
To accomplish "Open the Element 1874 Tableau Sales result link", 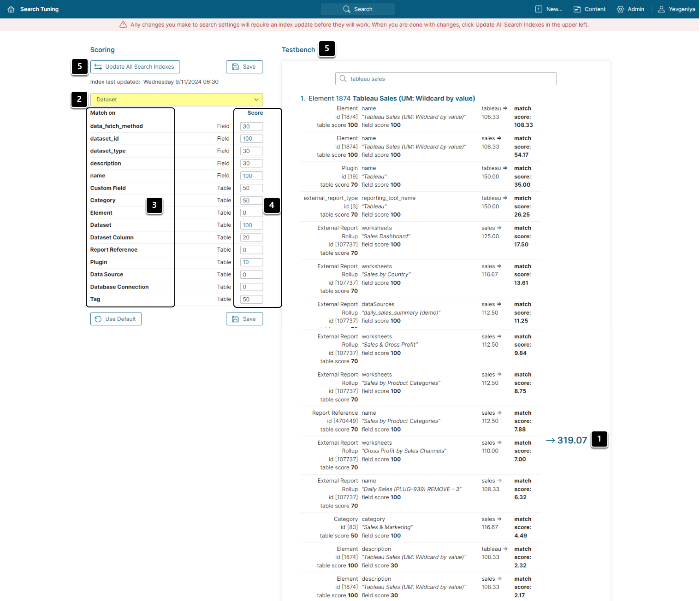I will tap(392, 99).
